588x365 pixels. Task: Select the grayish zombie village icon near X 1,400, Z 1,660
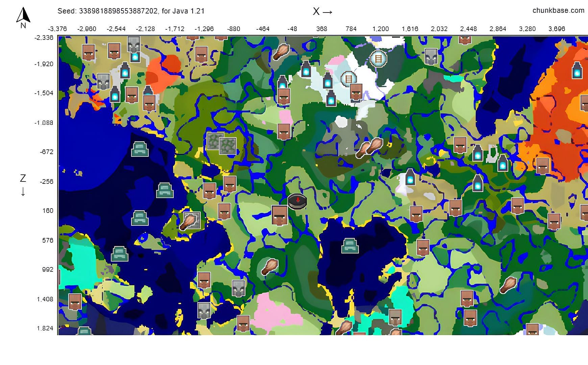coord(395,317)
